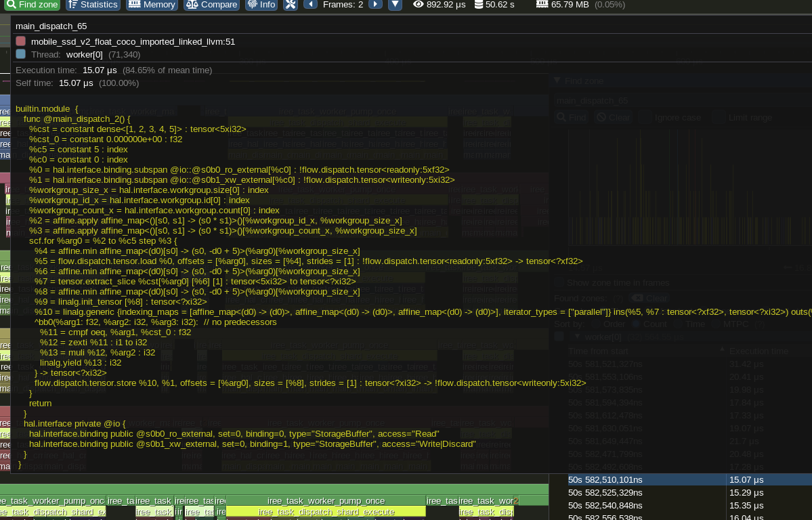Click the fully labelled green iree_task_worker_pump_once zone

pyautogui.click(x=326, y=501)
